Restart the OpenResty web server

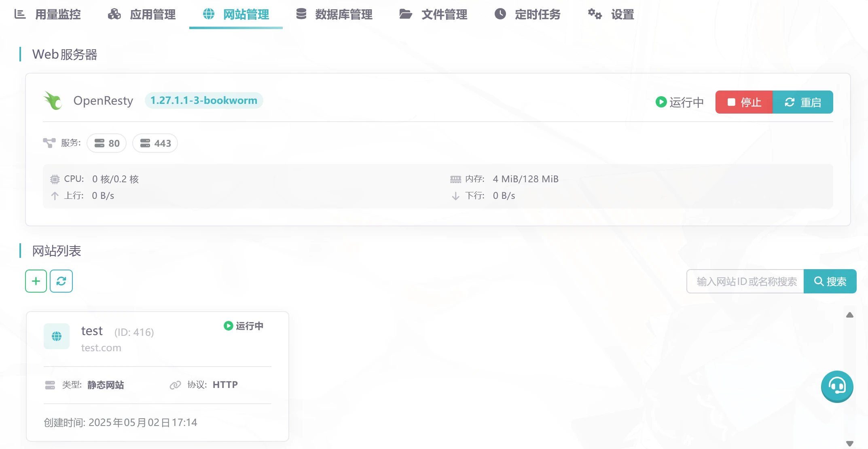pyautogui.click(x=802, y=102)
